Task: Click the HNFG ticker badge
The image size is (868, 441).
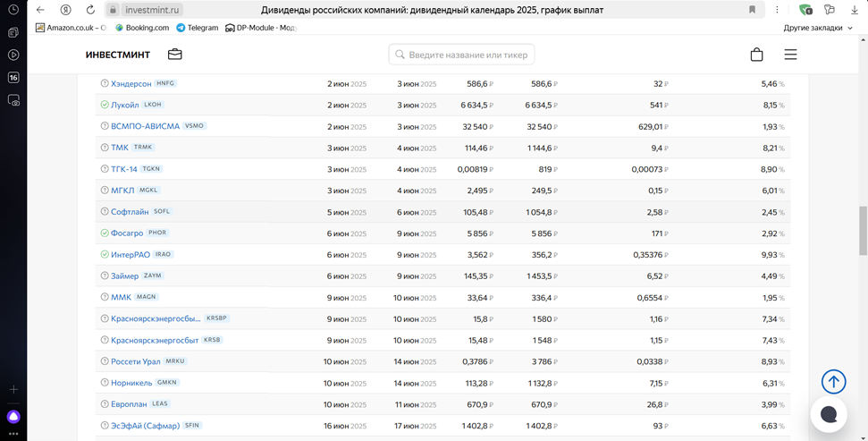Action: tap(165, 83)
